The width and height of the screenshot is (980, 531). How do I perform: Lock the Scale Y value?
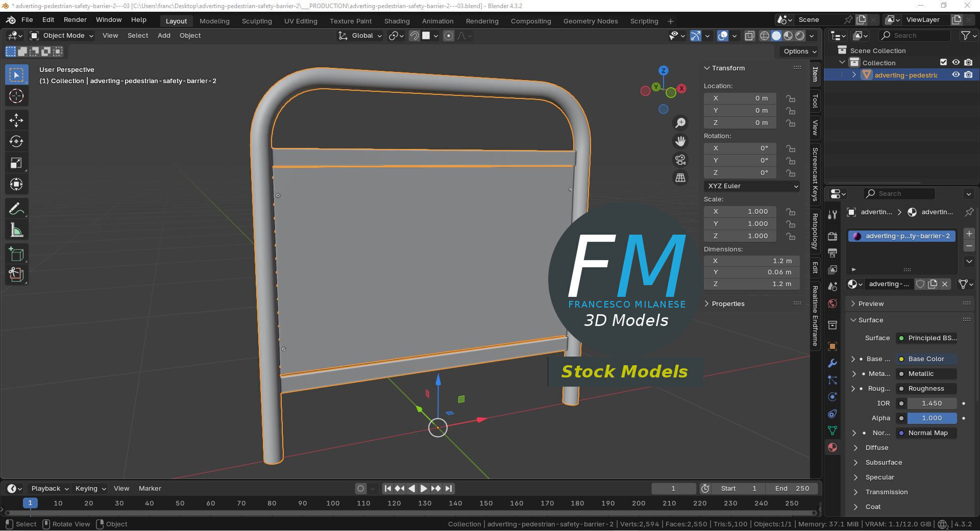tap(791, 224)
